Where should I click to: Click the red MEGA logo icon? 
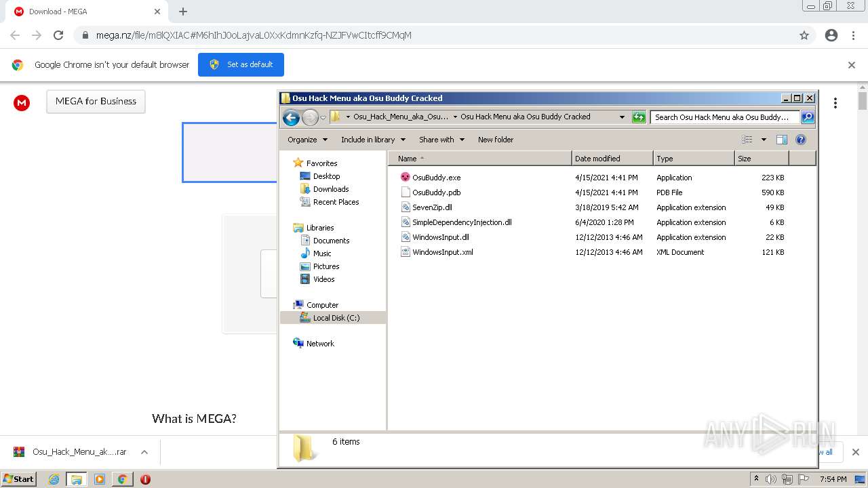click(x=22, y=103)
